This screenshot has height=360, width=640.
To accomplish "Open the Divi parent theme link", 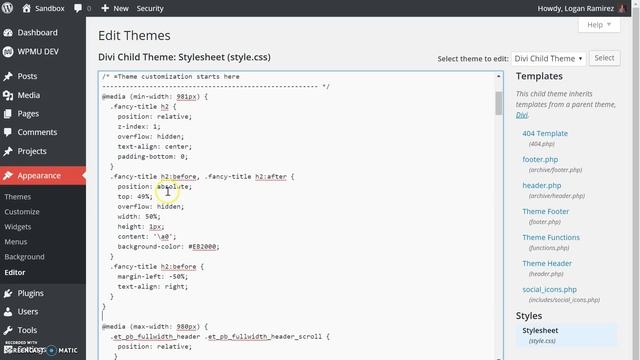I will point(522,115).
